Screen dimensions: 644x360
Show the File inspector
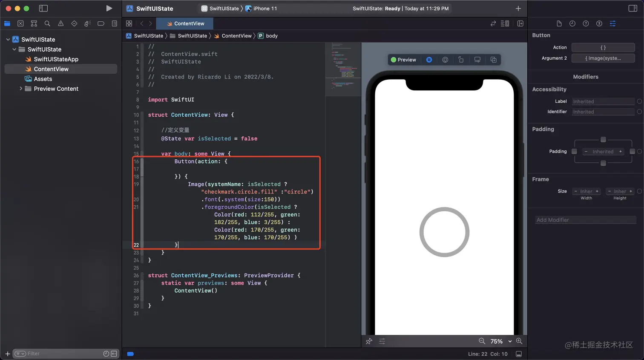coord(559,23)
